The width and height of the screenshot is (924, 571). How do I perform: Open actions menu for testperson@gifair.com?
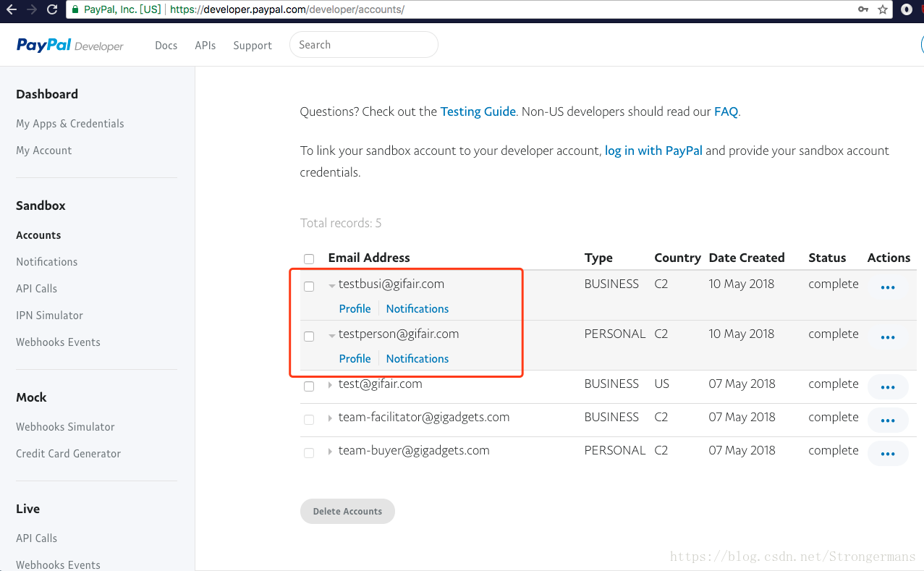point(888,337)
